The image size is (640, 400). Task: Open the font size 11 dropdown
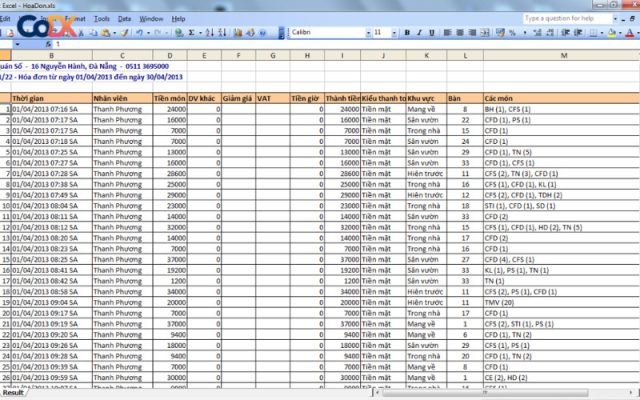coord(394,33)
